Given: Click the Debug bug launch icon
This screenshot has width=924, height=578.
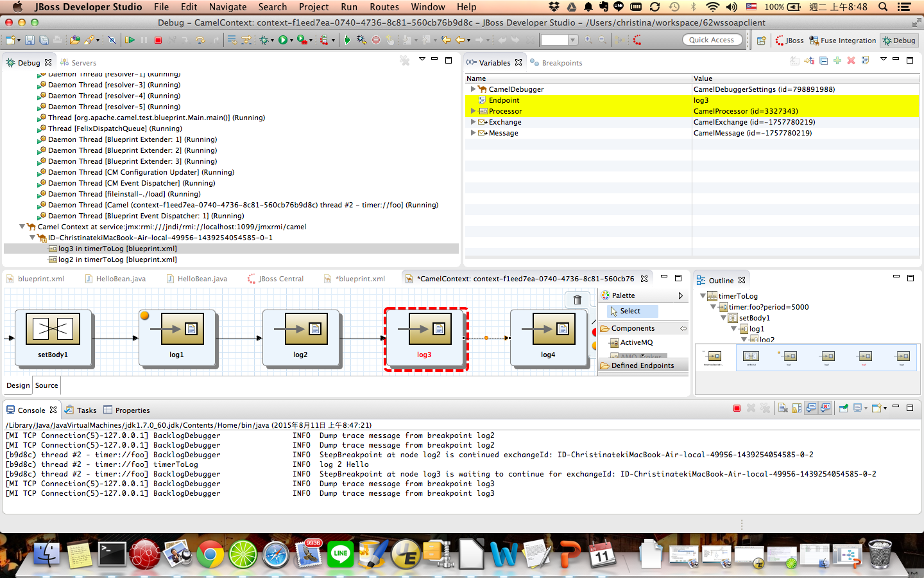Looking at the screenshot, I should point(263,40).
